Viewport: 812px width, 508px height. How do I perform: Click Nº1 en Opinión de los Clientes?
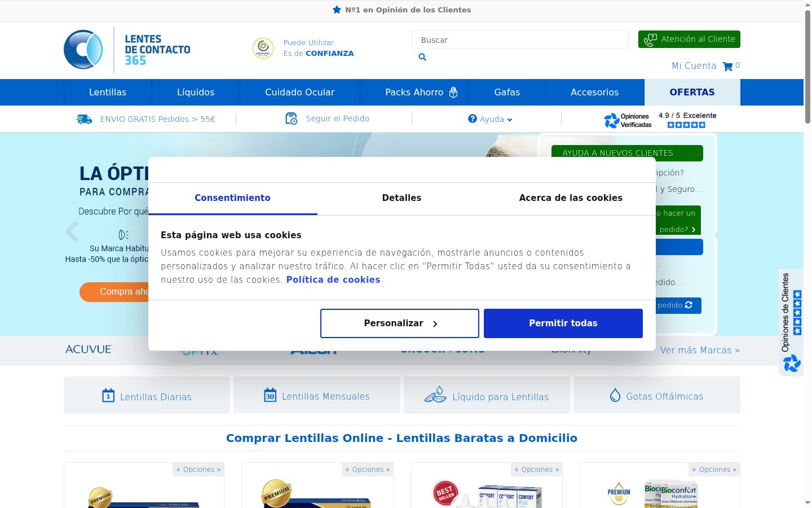408,10
